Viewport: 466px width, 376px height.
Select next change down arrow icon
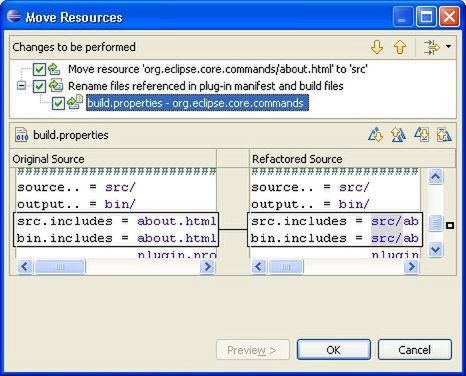click(x=377, y=47)
